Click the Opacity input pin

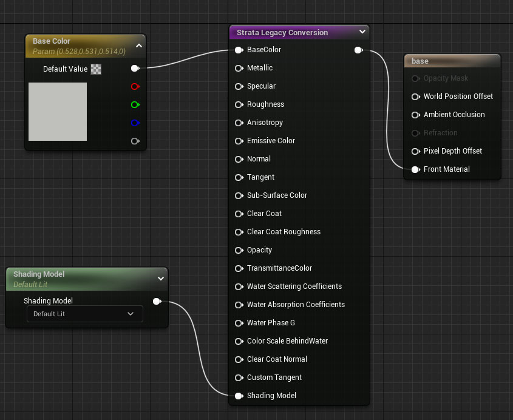(239, 250)
